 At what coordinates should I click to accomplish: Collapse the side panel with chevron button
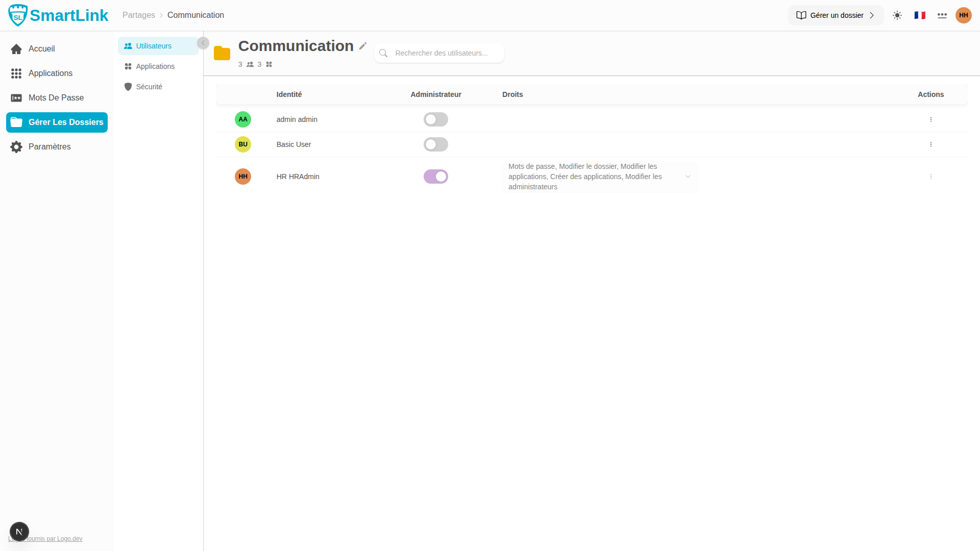[203, 43]
